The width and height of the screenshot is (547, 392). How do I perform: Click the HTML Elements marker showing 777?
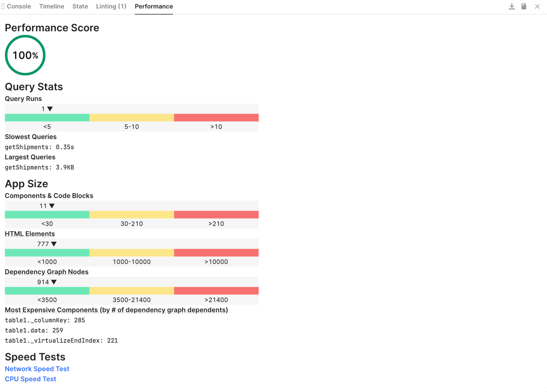47,244
